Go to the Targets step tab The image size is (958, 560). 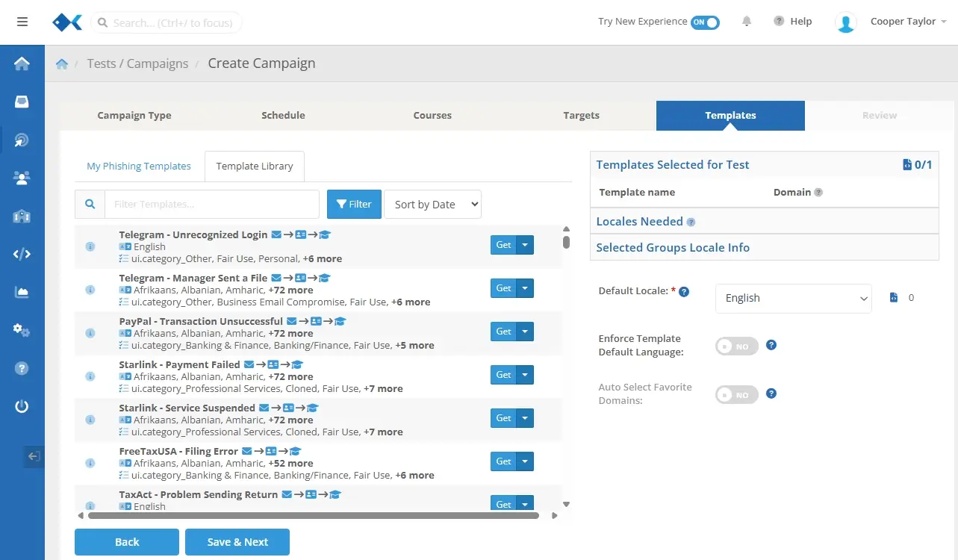(581, 116)
